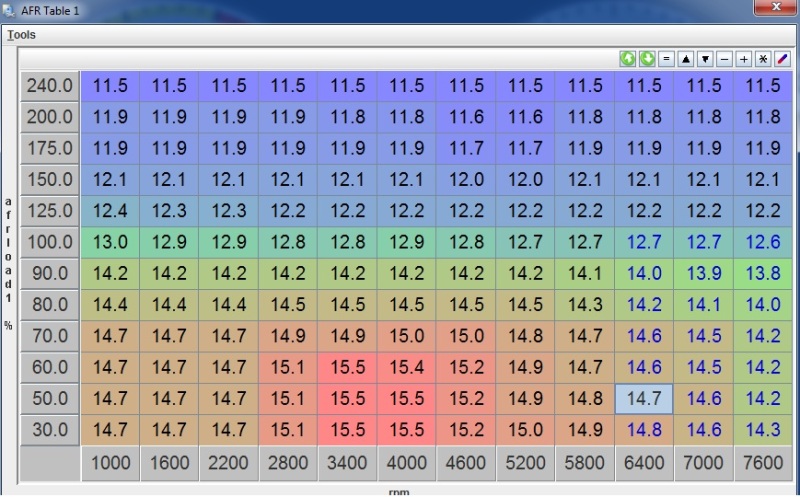Click the set-equal (=) toolbar button
Image resolution: width=800 pixels, height=497 pixels.
666,59
